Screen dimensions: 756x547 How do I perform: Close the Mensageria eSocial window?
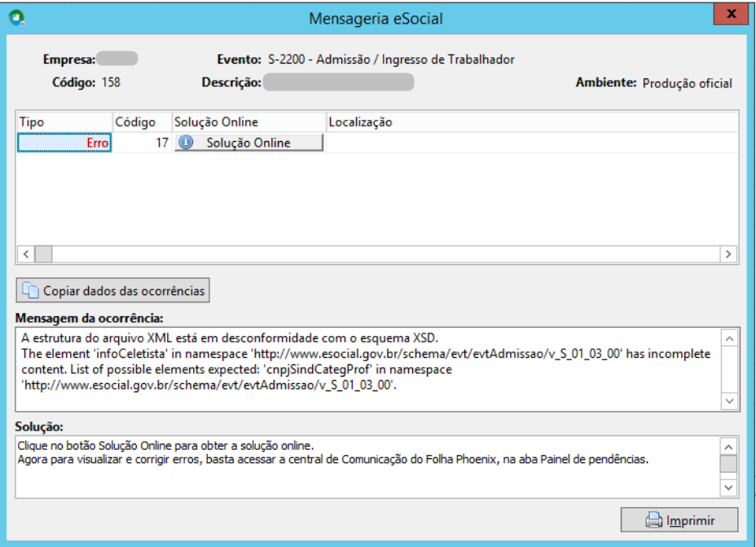(x=731, y=14)
